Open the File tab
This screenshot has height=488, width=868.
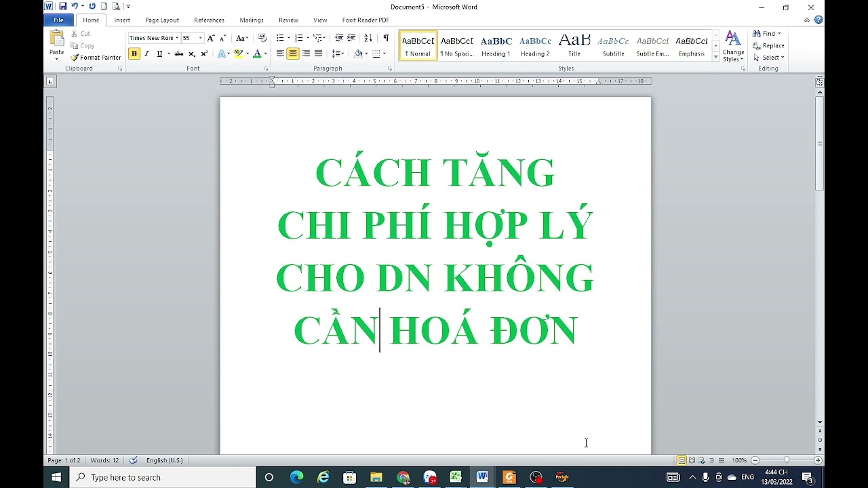[x=58, y=20]
